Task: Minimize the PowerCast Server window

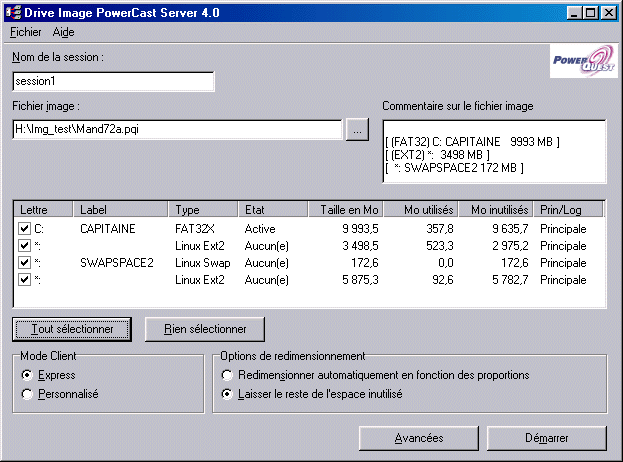Action: [x=574, y=13]
